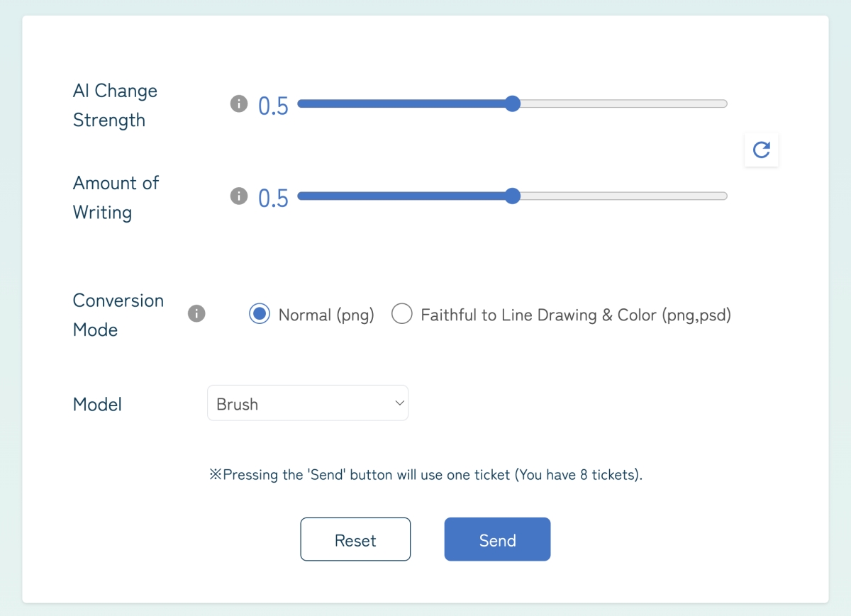851x616 pixels.
Task: Click the 'Faithful to Line Drawing & Color (png,psd)' label text
Action: pyautogui.click(x=575, y=315)
